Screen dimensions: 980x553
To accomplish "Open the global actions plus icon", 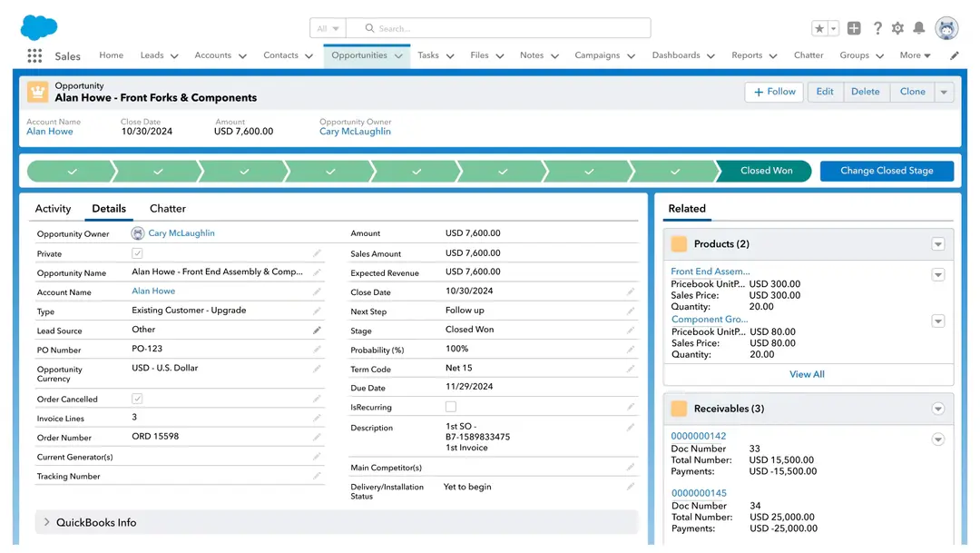I will 854,28.
